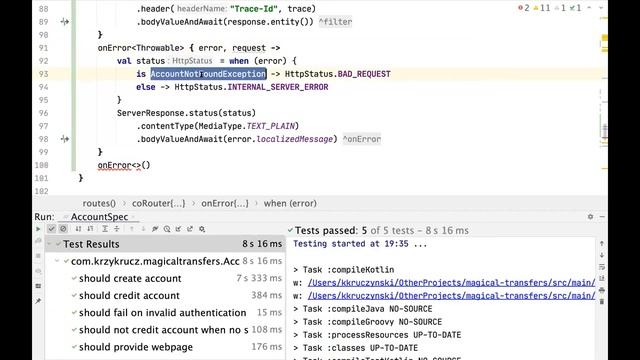Pin the Run tab

(38, 301)
